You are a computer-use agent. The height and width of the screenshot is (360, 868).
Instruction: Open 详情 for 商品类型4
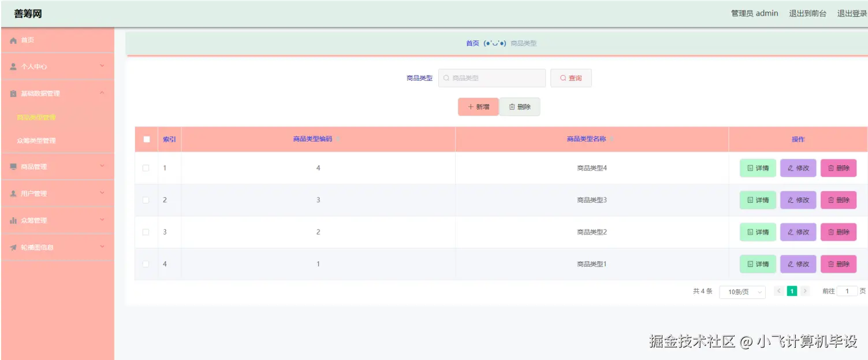click(x=758, y=168)
